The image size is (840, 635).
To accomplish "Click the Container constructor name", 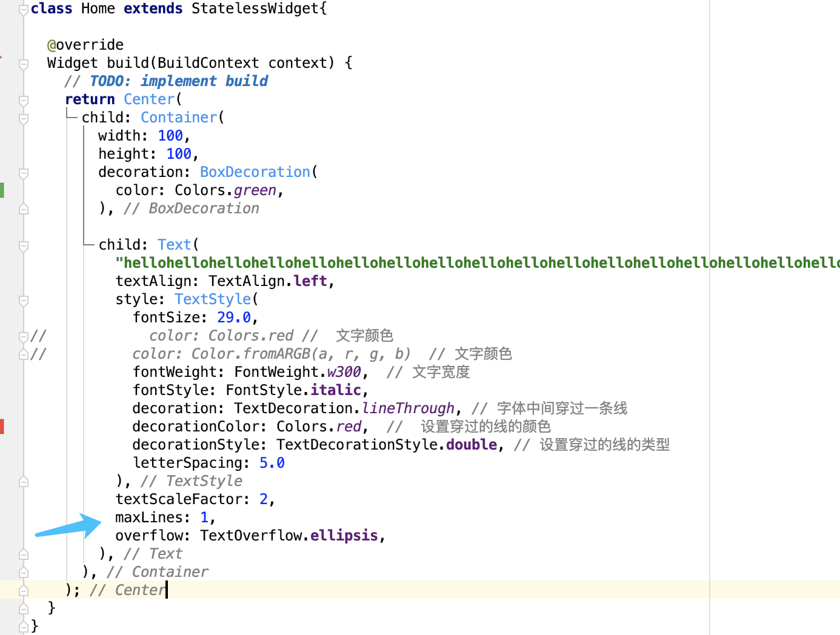I will coord(179,118).
